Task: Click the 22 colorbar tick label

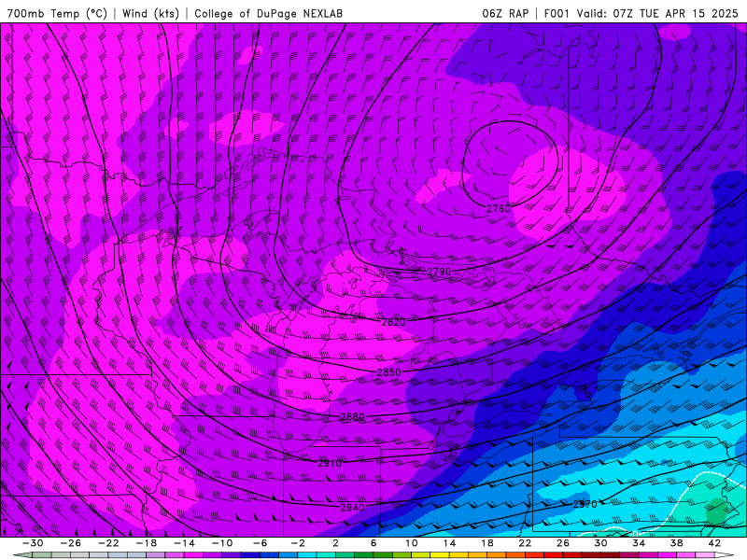Action: (x=525, y=543)
